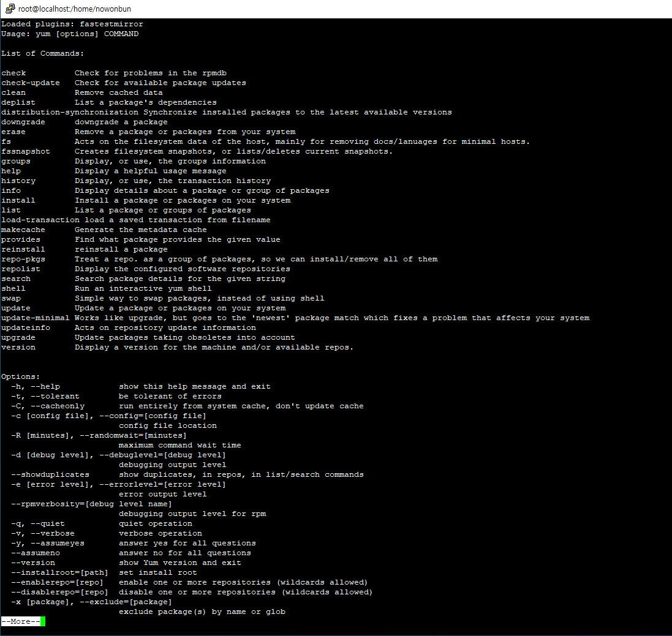Click 'Display a helpful usage message' description
This screenshot has width=672, height=636.
pyautogui.click(x=151, y=171)
